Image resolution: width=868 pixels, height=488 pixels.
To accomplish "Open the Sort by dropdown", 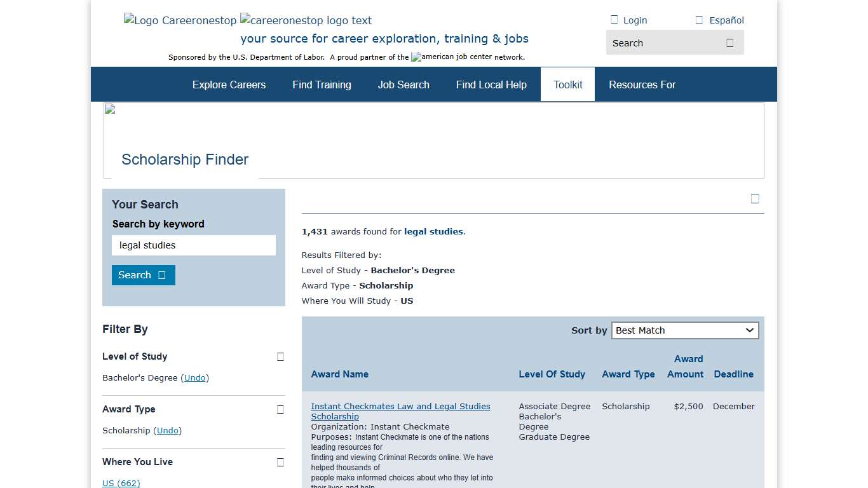I will (685, 330).
